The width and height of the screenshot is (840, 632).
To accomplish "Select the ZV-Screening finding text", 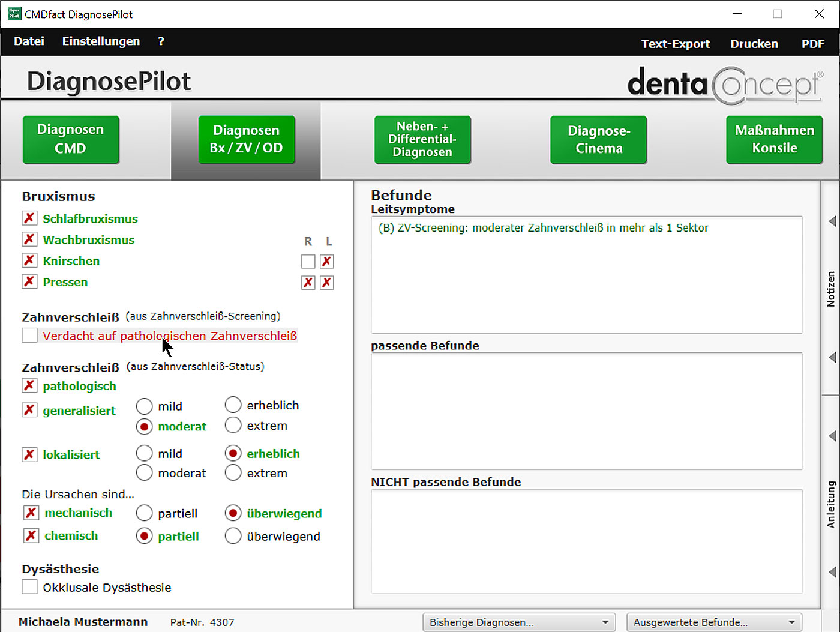I will point(543,228).
